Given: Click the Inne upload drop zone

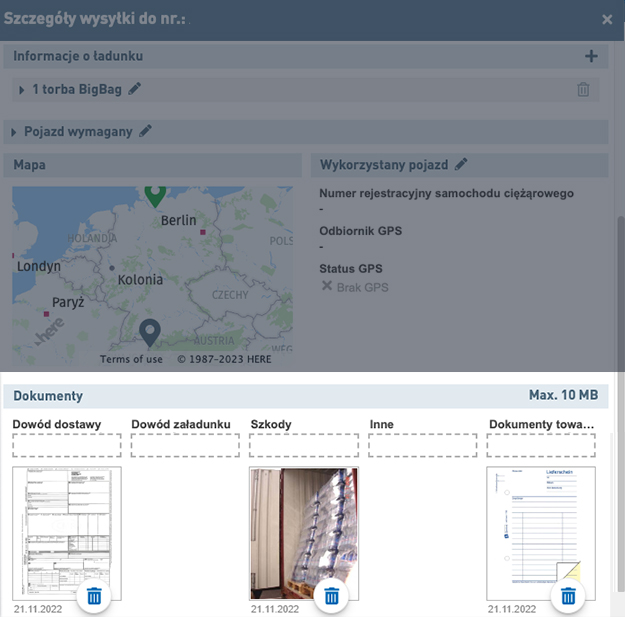Looking at the screenshot, I should pyautogui.click(x=422, y=445).
